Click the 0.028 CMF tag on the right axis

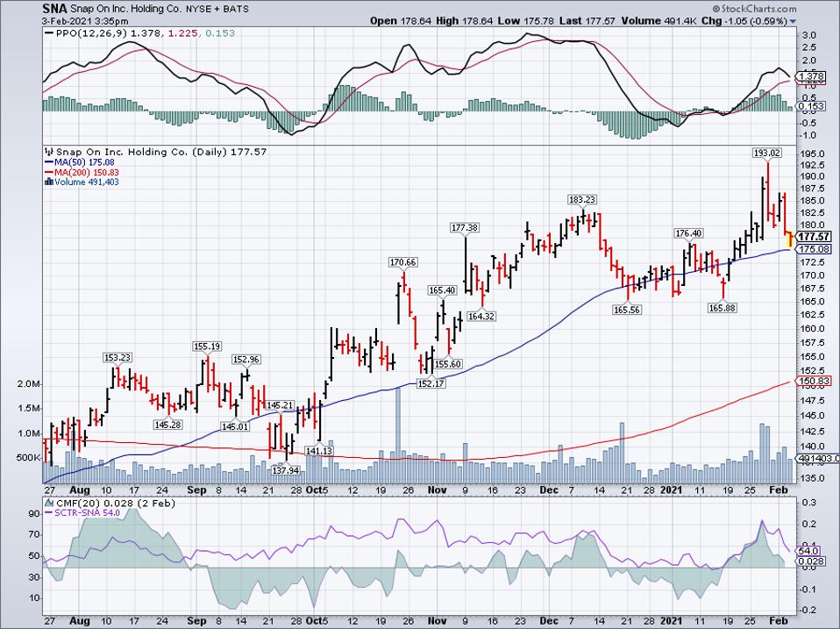tap(811, 561)
